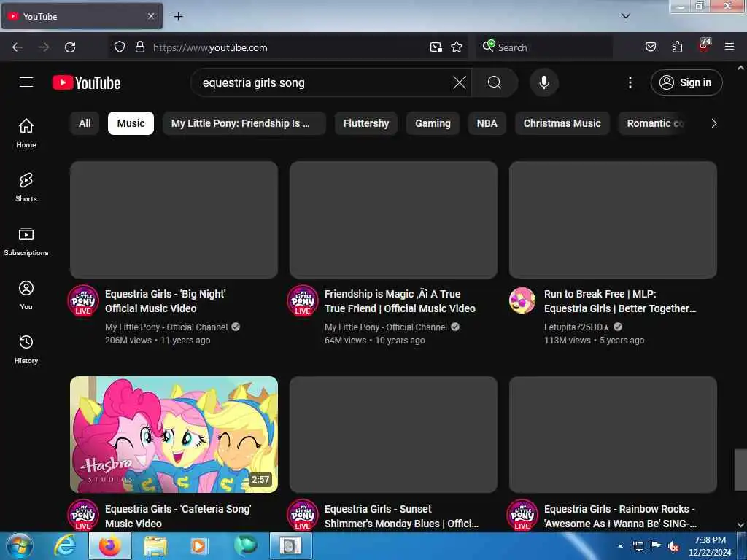Open the blank thumbnail above 'Big Night'

point(174,219)
